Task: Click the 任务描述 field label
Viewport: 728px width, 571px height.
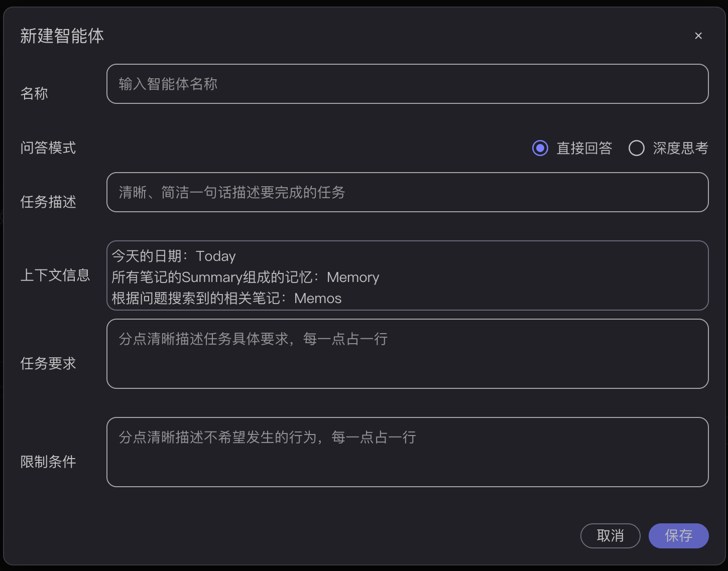Action: (48, 202)
